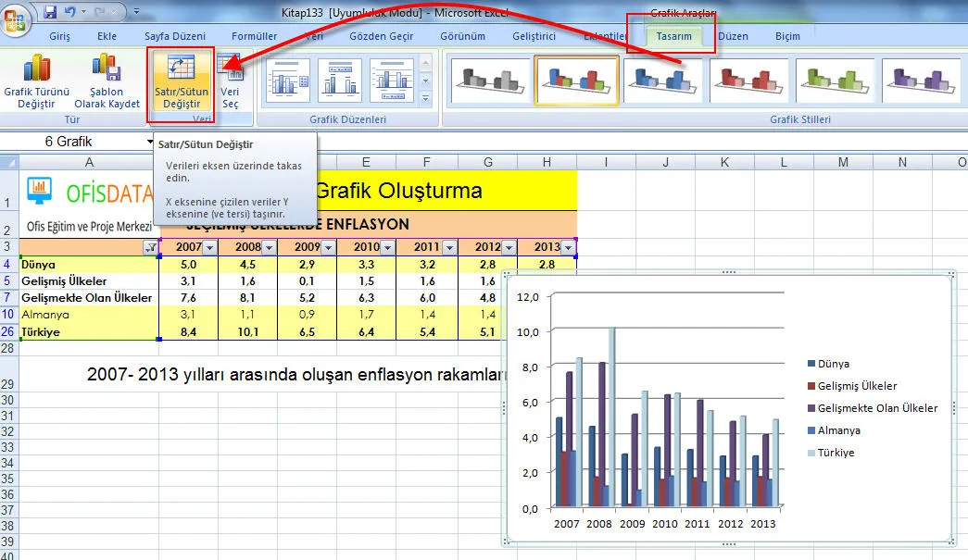Open the 2007 column filter dropdown
This screenshot has width=968, height=560.
coord(208,247)
